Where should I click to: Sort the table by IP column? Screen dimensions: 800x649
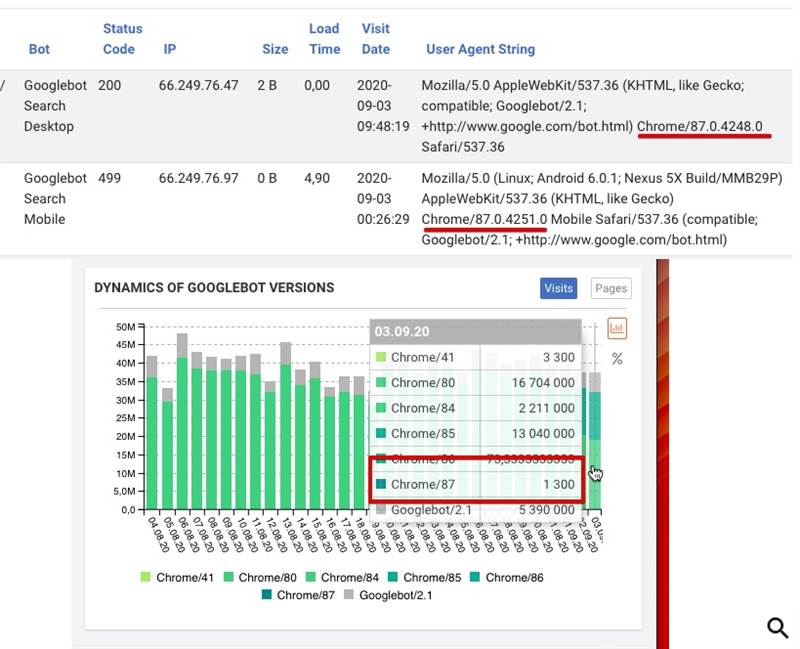tap(170, 49)
